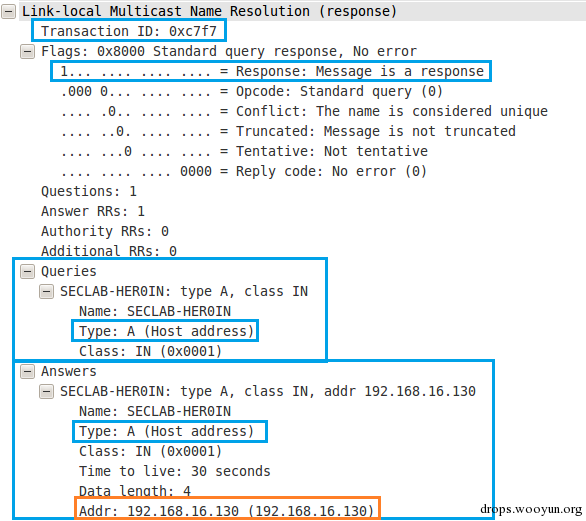The height and width of the screenshot is (521, 586).
Task: Select the Answer RRs: 1 row
Action: (x=93, y=211)
